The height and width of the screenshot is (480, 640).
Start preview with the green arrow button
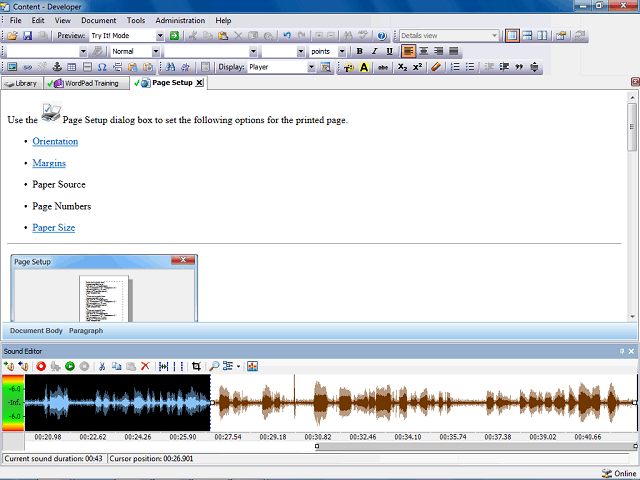(x=174, y=36)
